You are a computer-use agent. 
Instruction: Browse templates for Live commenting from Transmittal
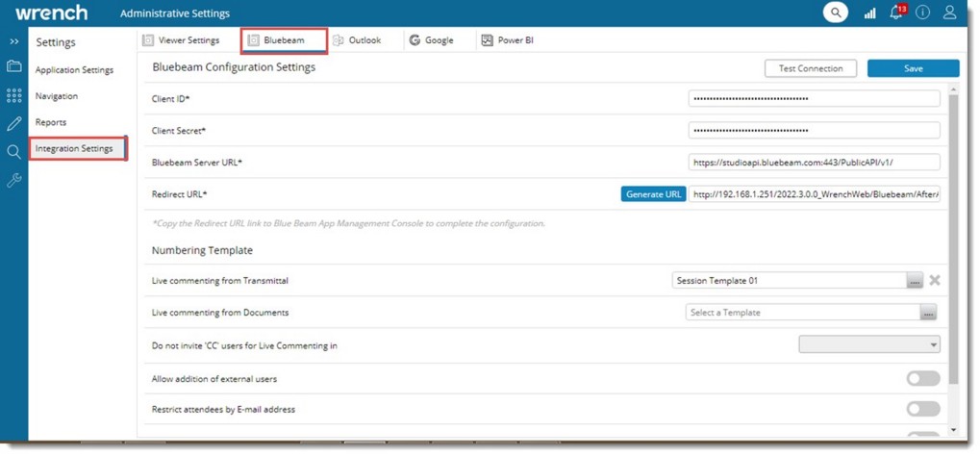[x=914, y=281]
